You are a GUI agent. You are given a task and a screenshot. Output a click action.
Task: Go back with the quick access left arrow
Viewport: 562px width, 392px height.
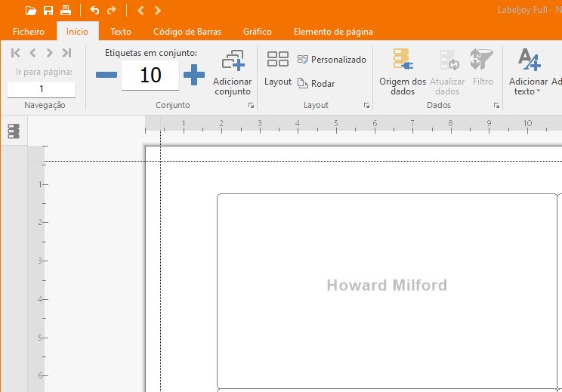tap(140, 11)
